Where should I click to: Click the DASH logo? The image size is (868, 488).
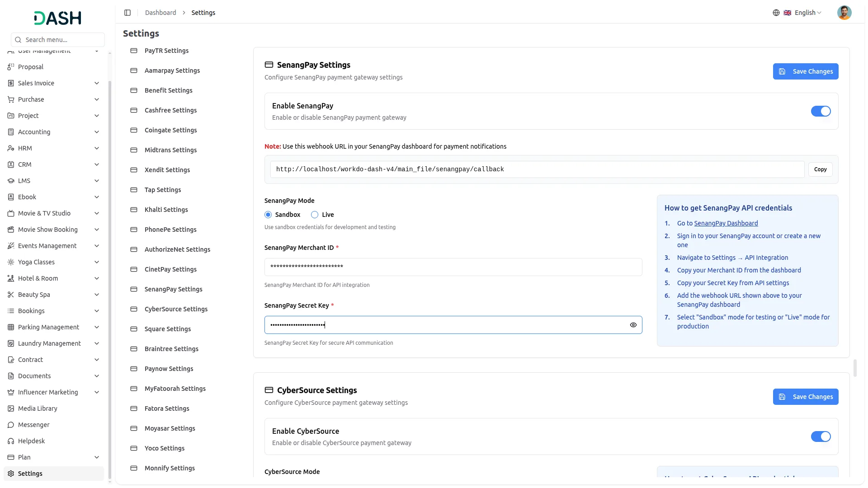tap(58, 18)
